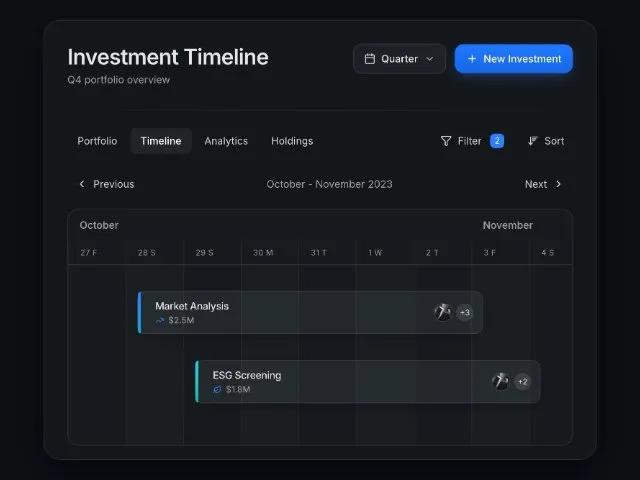Select the 3 F day column header
640x480 pixels.
[489, 253]
